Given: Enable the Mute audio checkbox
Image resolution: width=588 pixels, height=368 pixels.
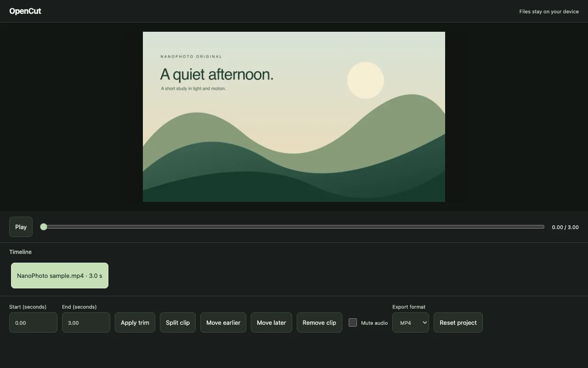Looking at the screenshot, I should coord(353,322).
